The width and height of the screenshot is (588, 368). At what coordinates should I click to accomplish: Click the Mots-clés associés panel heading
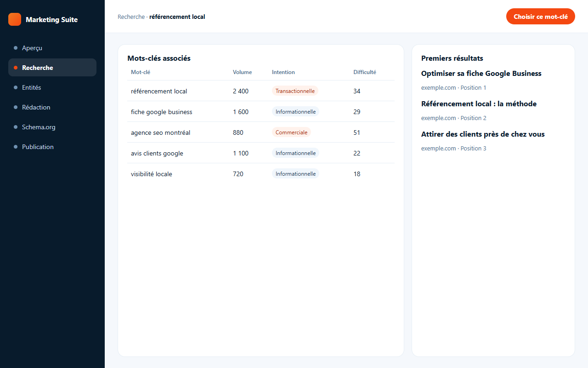(x=159, y=58)
